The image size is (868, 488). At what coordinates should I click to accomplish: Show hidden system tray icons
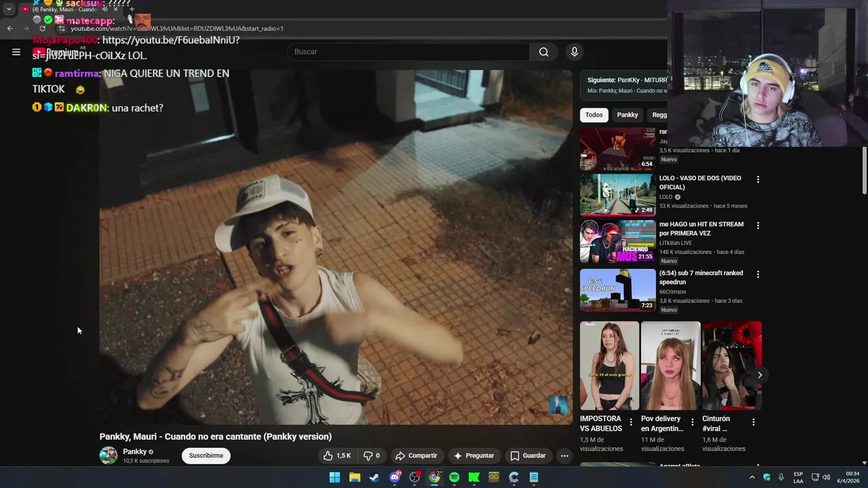point(751,477)
